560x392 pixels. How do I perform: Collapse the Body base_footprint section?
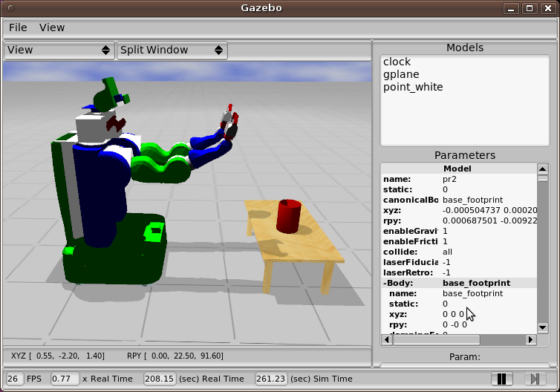385,283
